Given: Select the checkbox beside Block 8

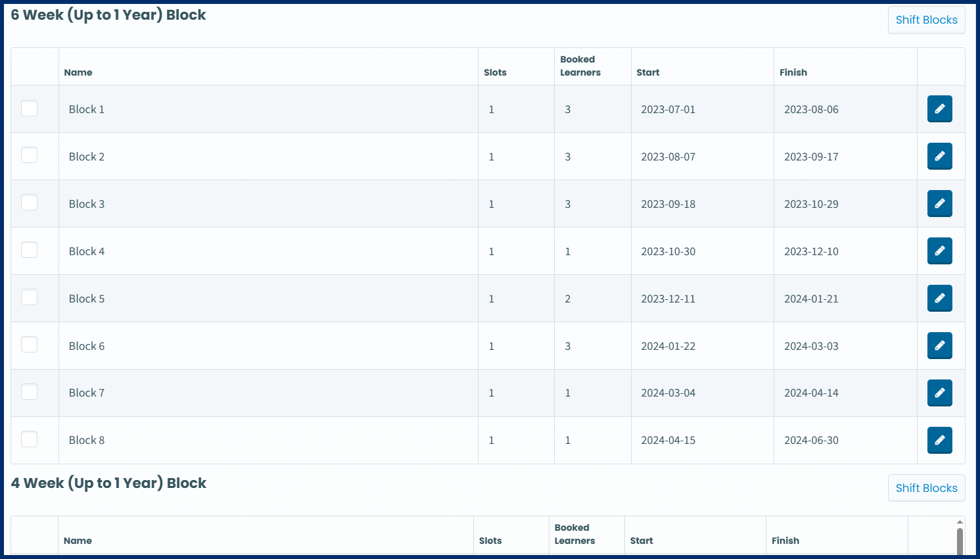Looking at the screenshot, I should tap(29, 439).
